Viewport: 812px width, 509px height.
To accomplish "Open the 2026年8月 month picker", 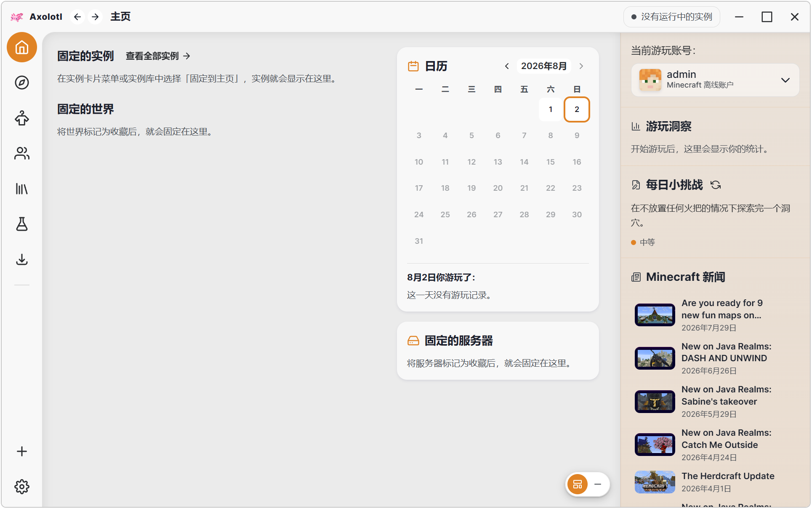I will click(544, 66).
